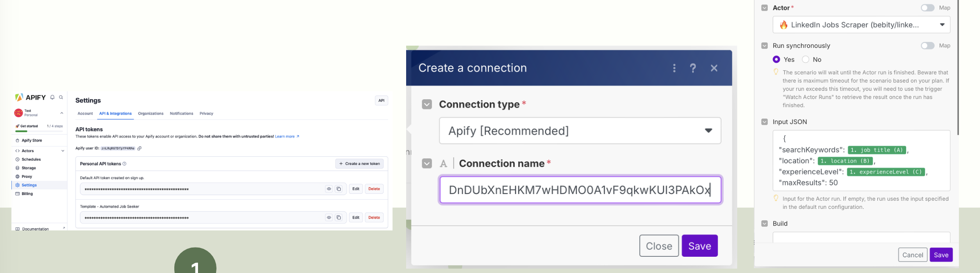Open Schedules in the Apify sidebar
The image size is (980, 273).
tap(31, 159)
